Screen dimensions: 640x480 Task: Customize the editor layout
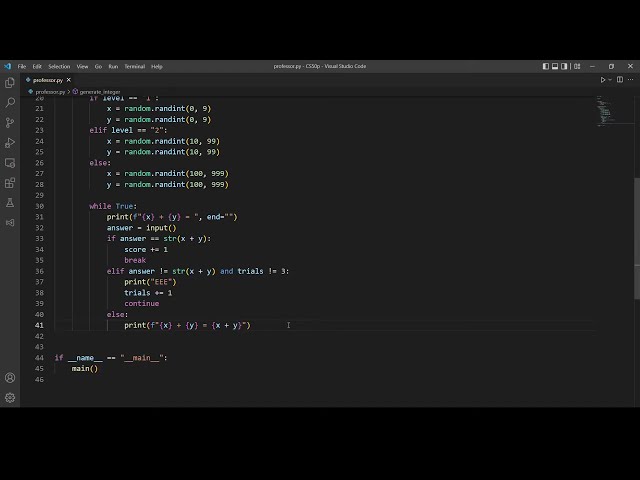(577, 66)
